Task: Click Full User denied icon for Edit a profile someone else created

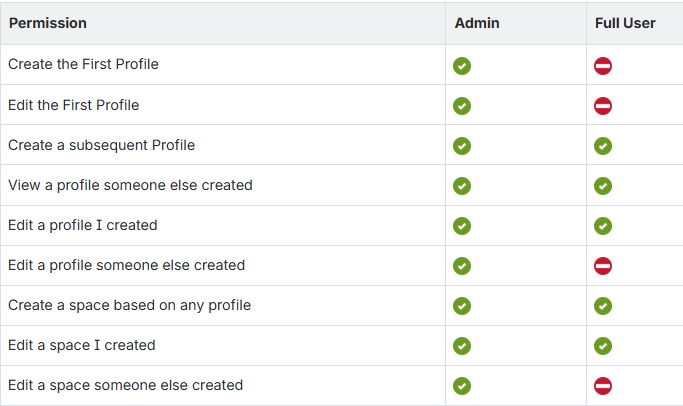Action: [602, 266]
